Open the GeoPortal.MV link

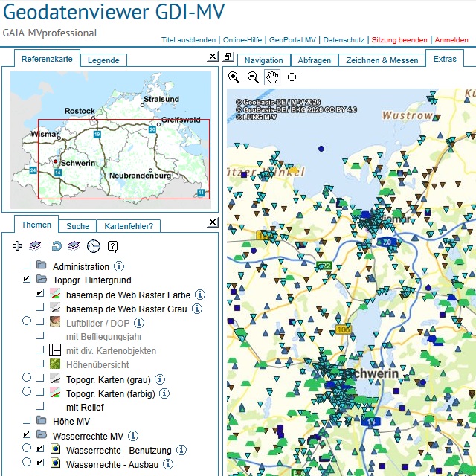(292, 39)
